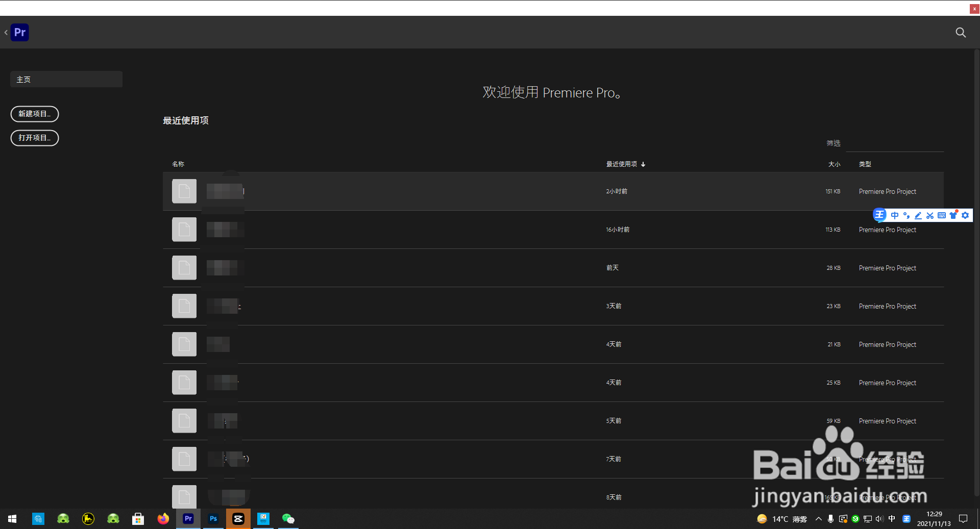Open the IME handwriting pen icon
980x529 pixels.
tap(918, 215)
